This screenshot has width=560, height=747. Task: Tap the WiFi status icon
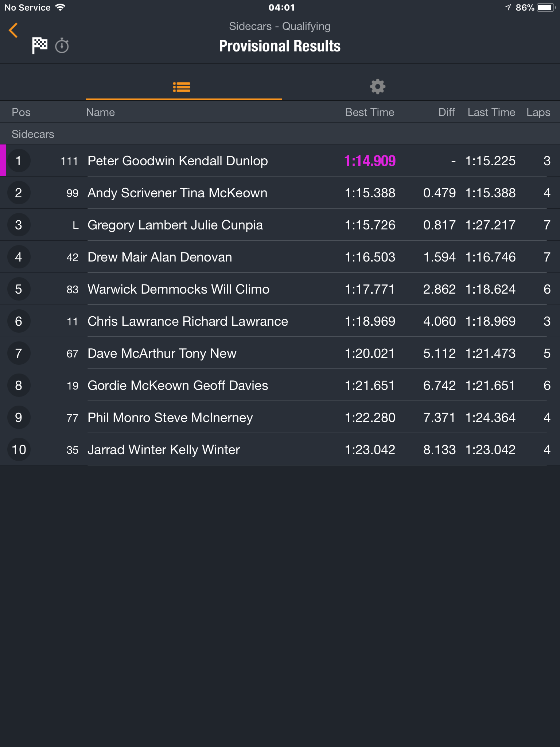[60, 7]
